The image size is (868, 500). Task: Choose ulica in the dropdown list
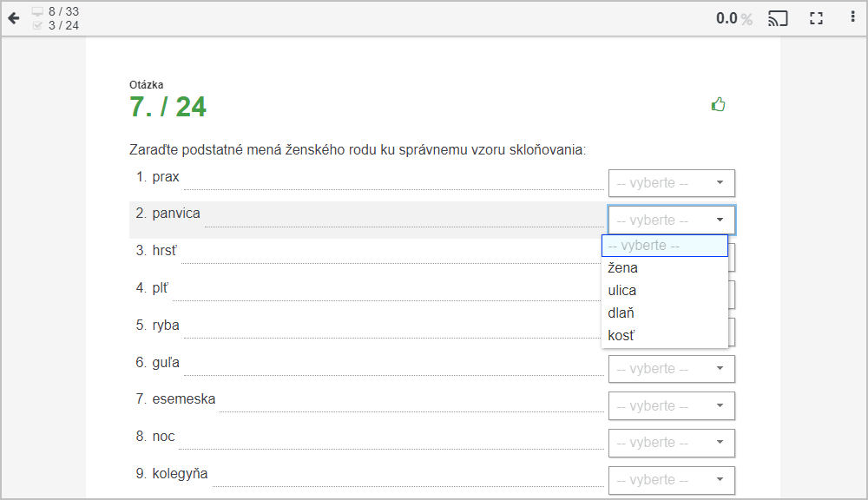tap(664, 291)
